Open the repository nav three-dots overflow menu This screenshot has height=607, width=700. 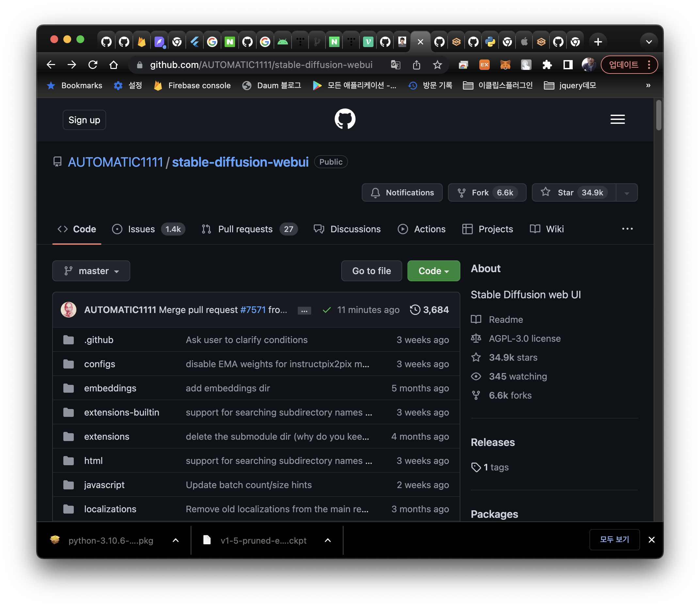pyautogui.click(x=627, y=229)
